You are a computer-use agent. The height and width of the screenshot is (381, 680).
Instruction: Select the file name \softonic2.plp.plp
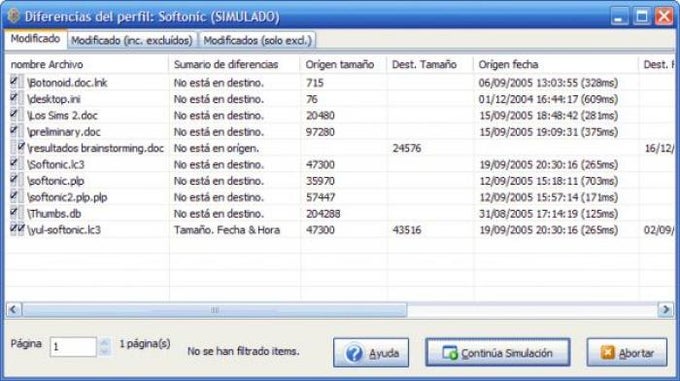pos(67,198)
